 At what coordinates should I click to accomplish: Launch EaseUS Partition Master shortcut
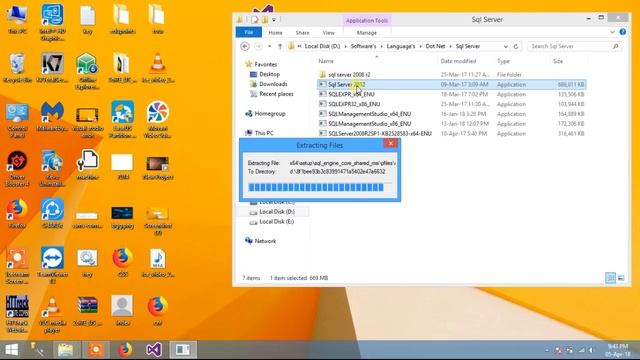[x=122, y=120]
